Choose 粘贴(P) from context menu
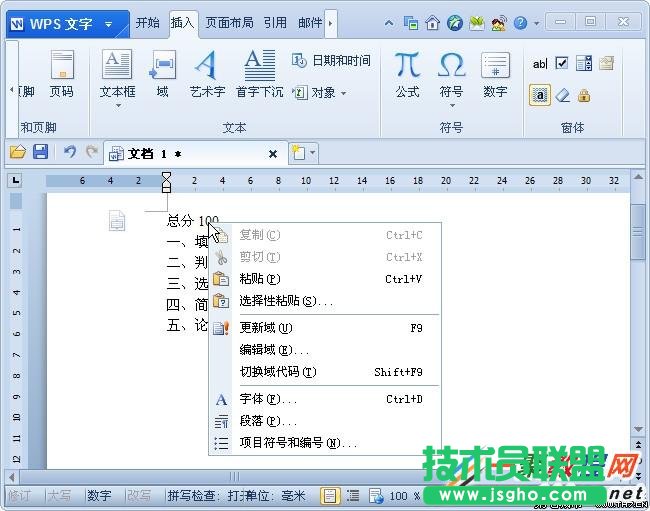 [x=325, y=279]
